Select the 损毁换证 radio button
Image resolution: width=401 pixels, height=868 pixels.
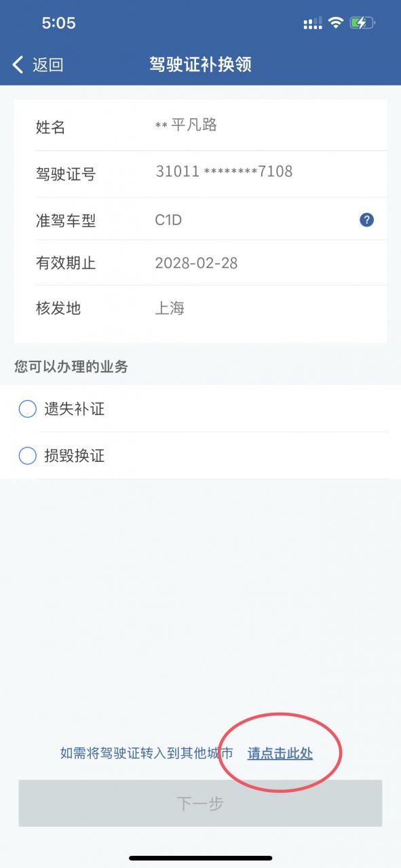(x=26, y=456)
